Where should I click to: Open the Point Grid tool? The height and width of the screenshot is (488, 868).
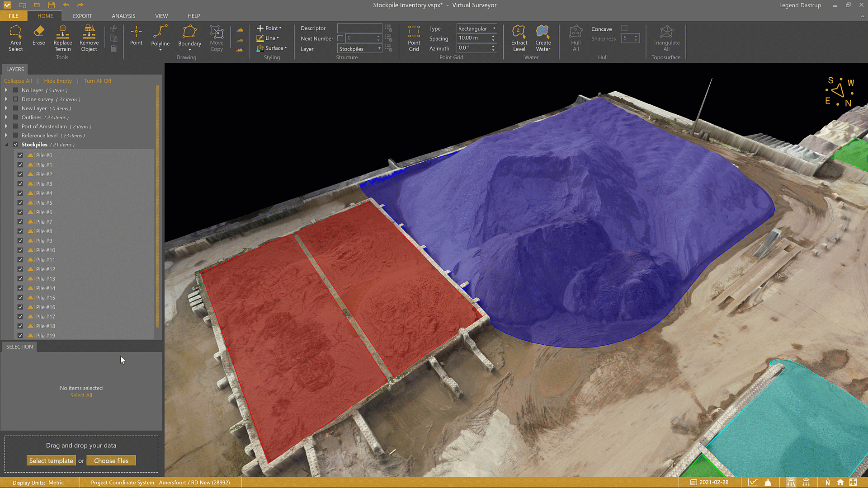[414, 38]
